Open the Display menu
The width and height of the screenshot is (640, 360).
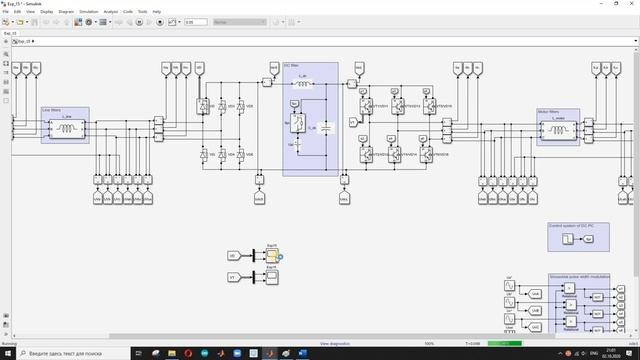pos(47,12)
